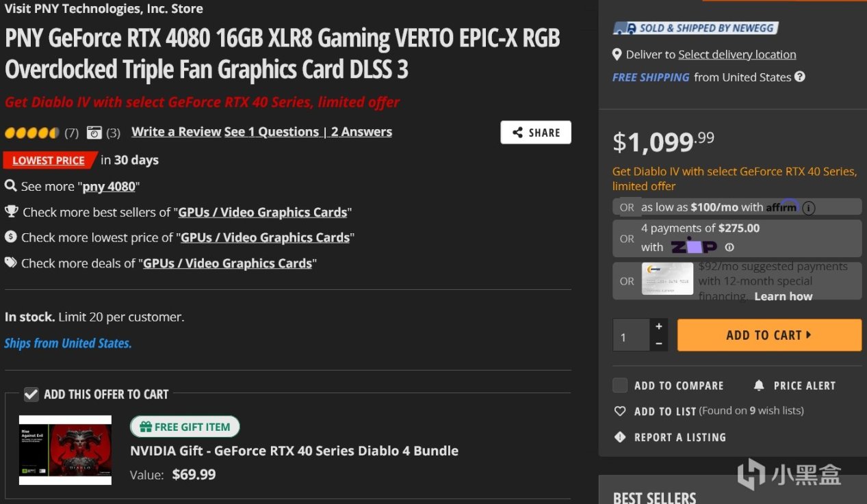Click the Diablo 4 bundle thumbnail
867x504 pixels.
coord(65,450)
